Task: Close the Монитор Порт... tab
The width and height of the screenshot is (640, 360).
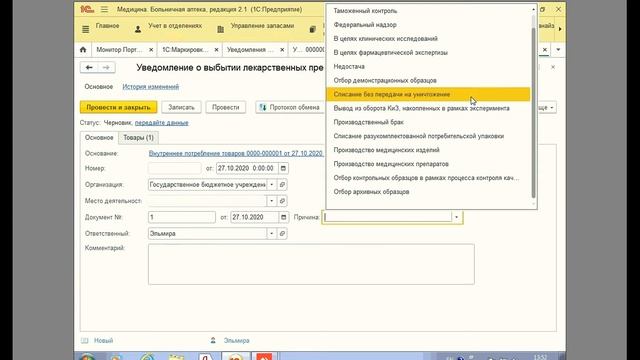Action: click(151, 50)
